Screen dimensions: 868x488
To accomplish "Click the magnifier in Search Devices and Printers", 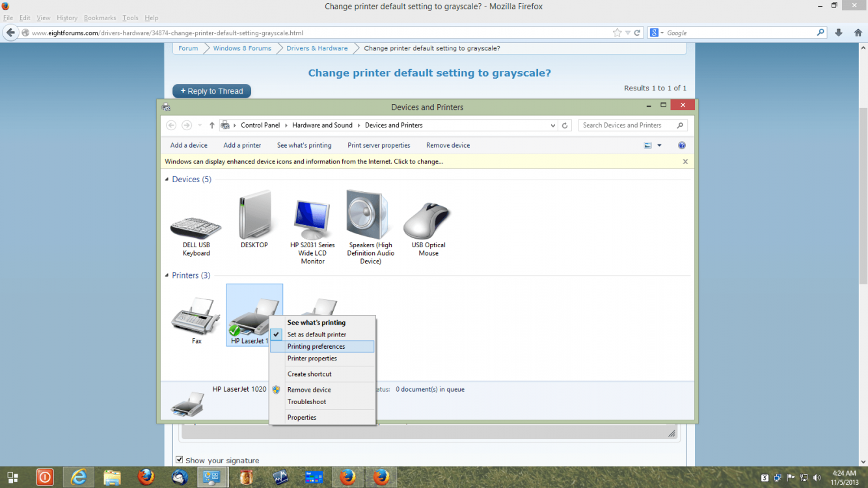I will pos(681,126).
